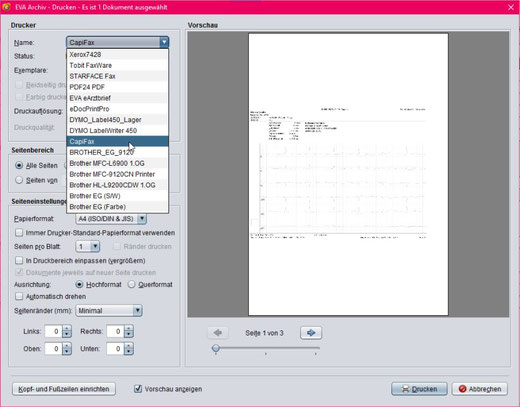Click the Abbrechen button
This screenshot has height=407, width=520.
480,389
